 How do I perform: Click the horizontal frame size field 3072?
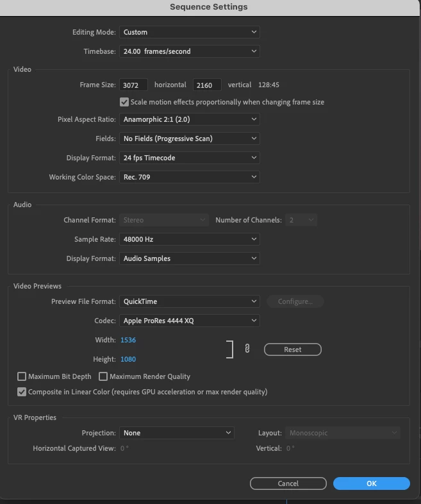coord(133,85)
